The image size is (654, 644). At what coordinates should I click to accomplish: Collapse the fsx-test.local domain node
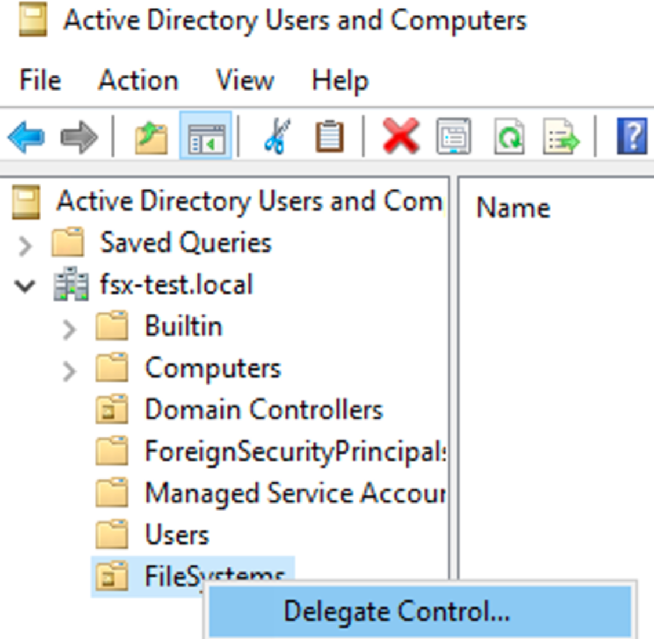click(x=25, y=286)
